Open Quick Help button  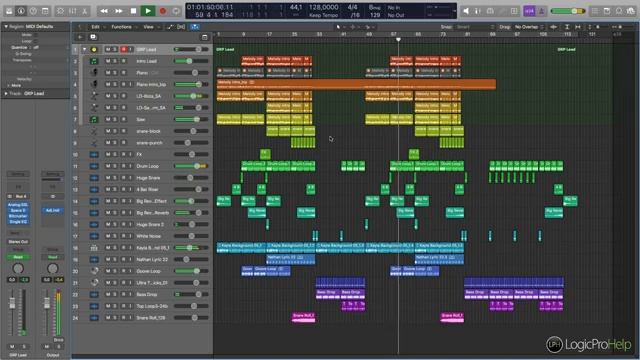[x=33, y=11]
